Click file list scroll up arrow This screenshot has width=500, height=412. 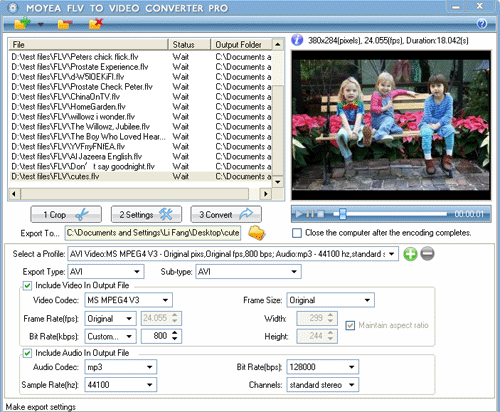(x=278, y=44)
